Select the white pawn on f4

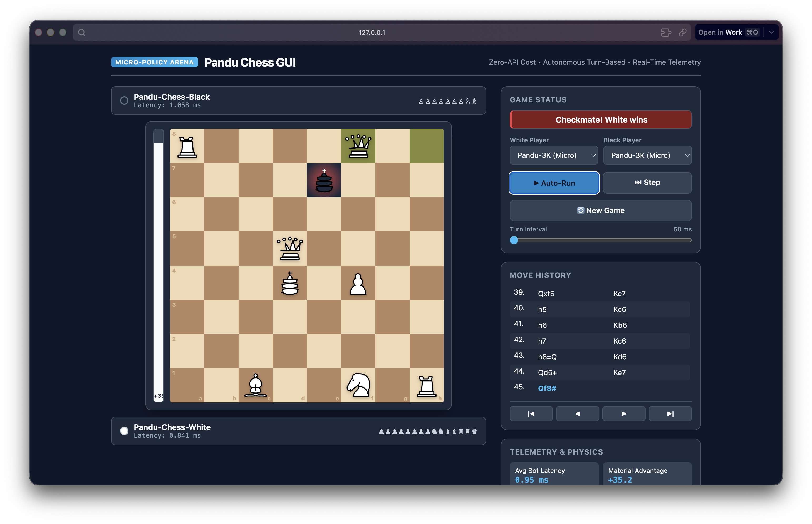point(358,283)
